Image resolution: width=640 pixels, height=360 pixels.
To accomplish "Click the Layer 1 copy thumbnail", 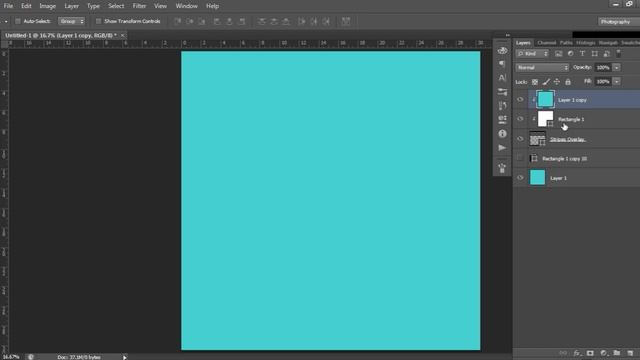I will click(x=545, y=99).
